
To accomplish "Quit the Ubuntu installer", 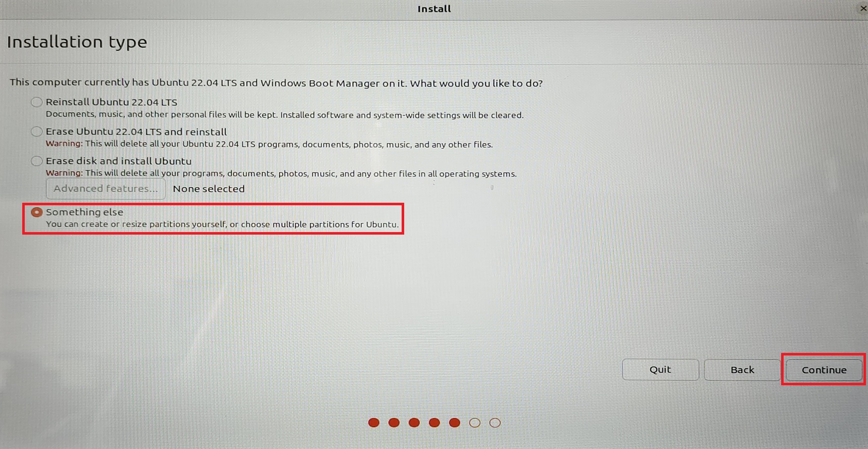I will 660,370.
